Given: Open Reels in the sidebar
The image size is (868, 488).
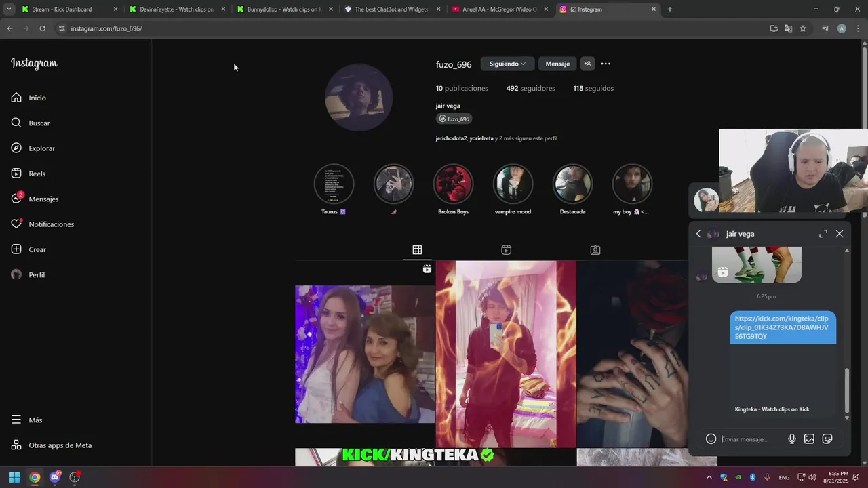Looking at the screenshot, I should pyautogui.click(x=28, y=174).
